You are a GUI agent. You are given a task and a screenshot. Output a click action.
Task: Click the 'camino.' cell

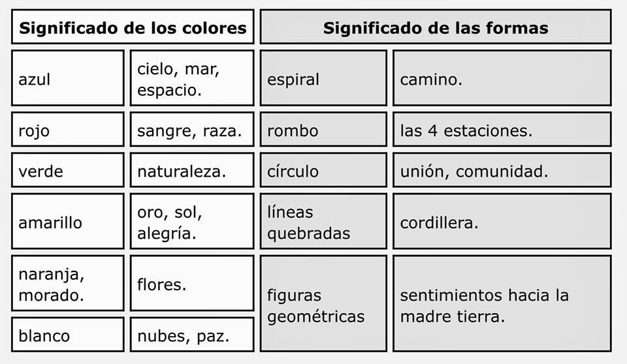click(x=502, y=78)
